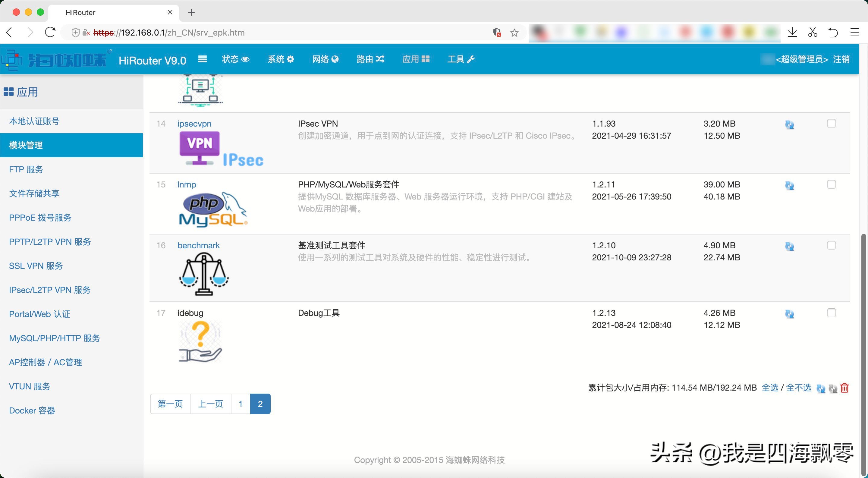868x478 pixels.
Task: Click the blue batch update icon beside 全不选
Action: (x=821, y=388)
